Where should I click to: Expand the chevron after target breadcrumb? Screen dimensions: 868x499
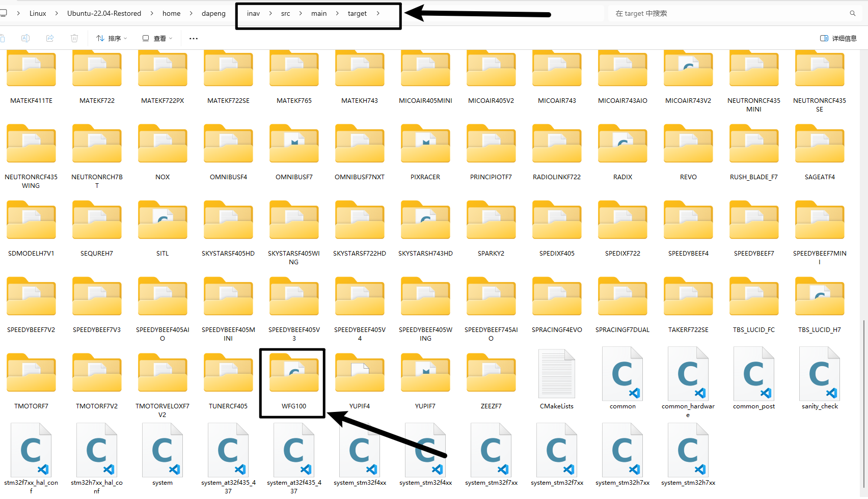click(x=378, y=13)
